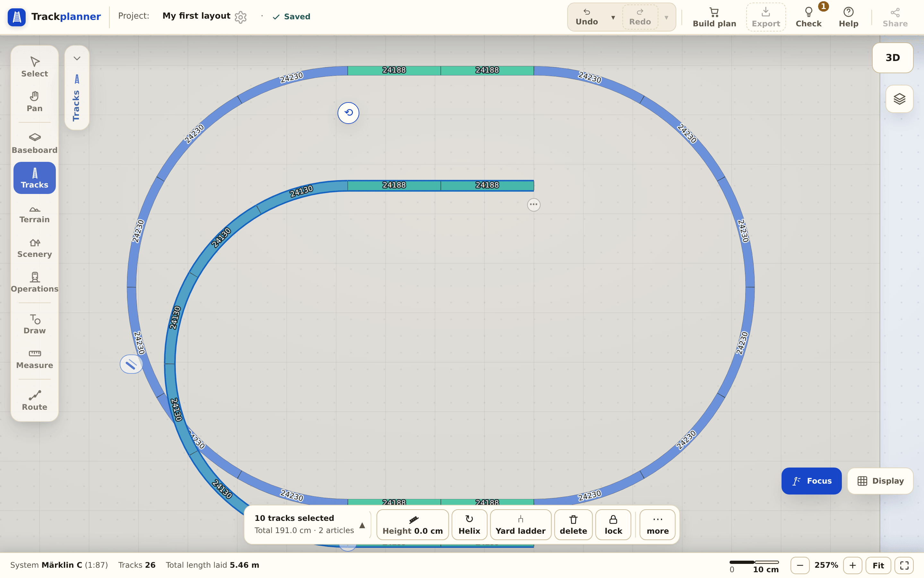Expand the selection details triangle

click(362, 525)
